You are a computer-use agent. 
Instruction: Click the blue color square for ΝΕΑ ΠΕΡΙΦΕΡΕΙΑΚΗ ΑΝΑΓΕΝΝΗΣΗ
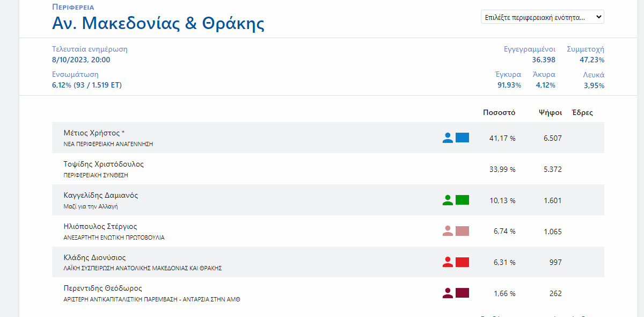(x=462, y=138)
